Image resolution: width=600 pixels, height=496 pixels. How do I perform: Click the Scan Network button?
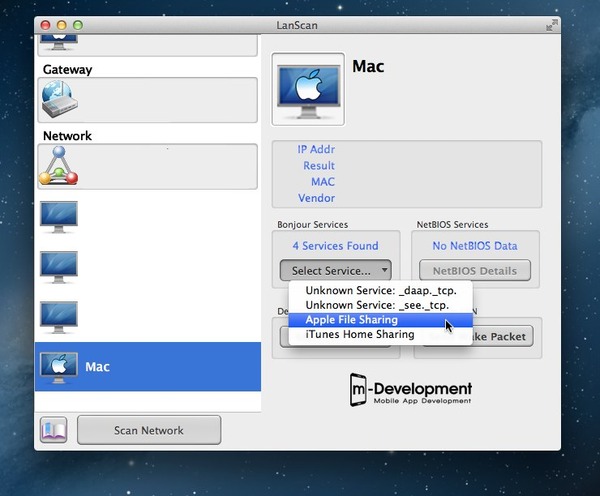point(149,430)
